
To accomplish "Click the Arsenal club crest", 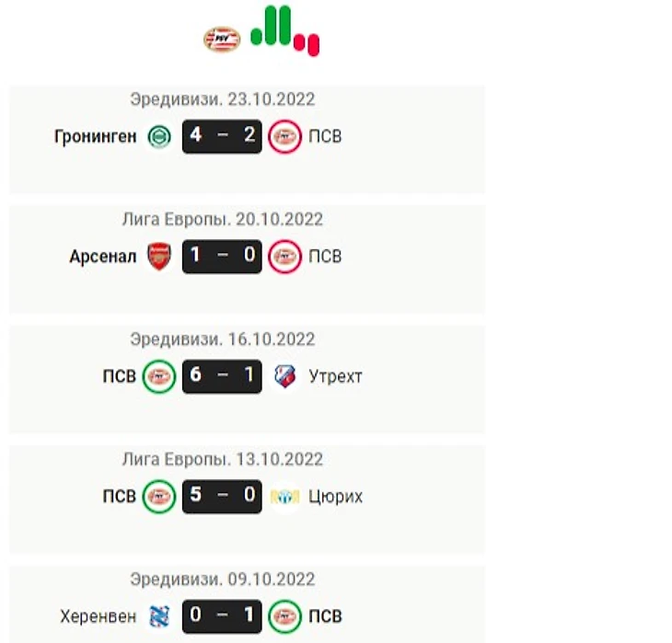I will [158, 257].
